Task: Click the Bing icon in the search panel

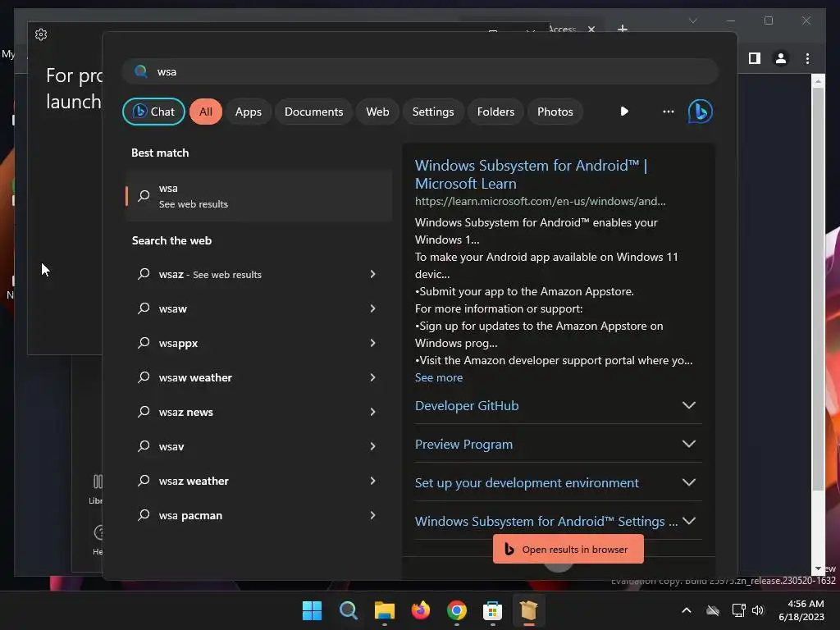Action: pos(701,112)
